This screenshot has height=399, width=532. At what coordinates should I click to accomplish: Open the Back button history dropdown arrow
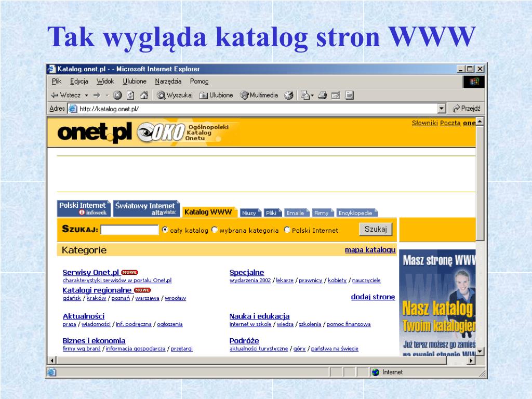point(87,96)
